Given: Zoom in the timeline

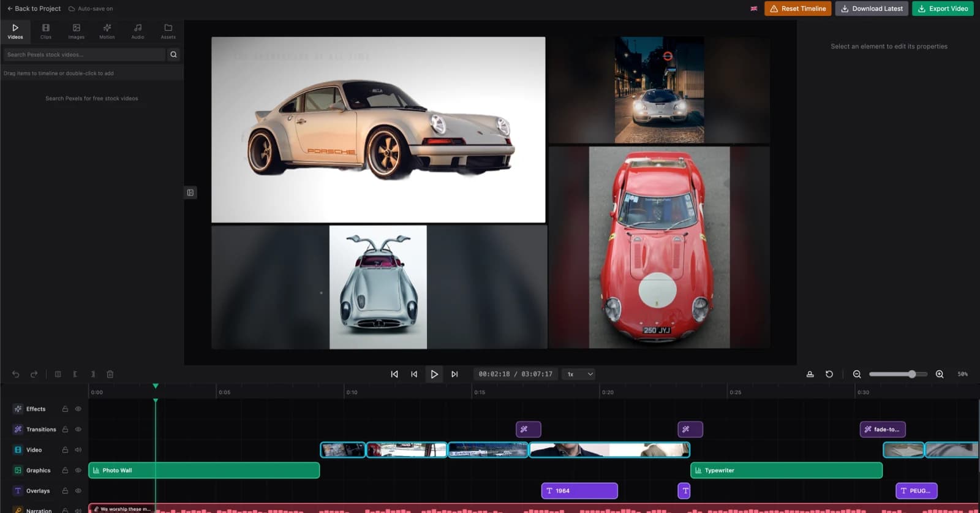Looking at the screenshot, I should click(940, 374).
